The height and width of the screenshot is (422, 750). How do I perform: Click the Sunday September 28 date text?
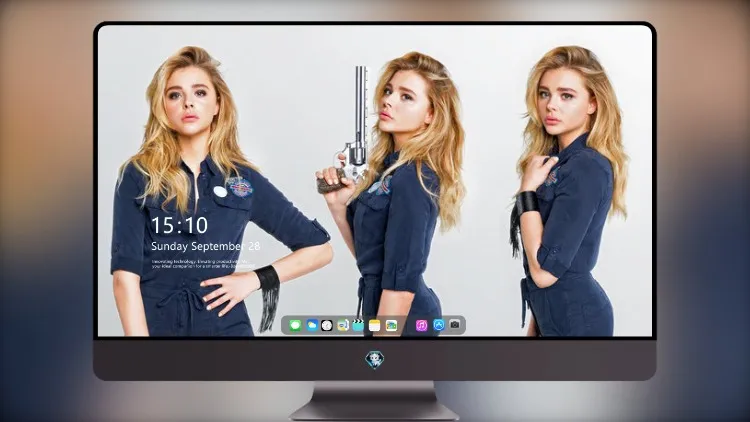206,246
